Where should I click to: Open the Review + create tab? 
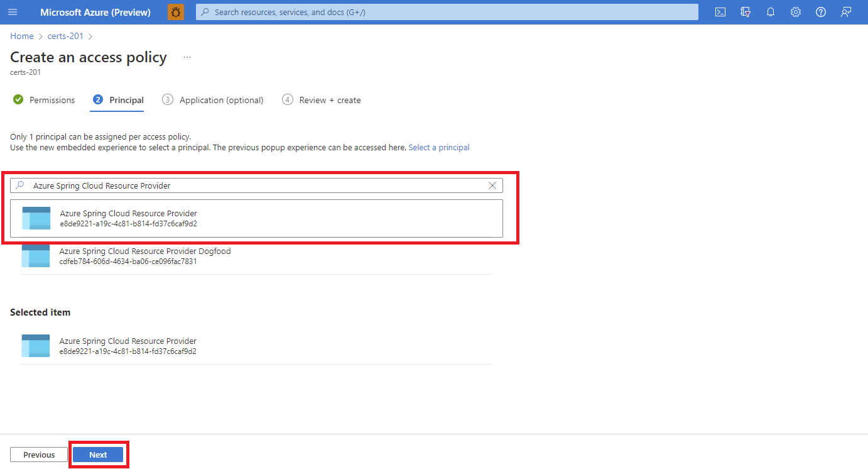tap(330, 100)
